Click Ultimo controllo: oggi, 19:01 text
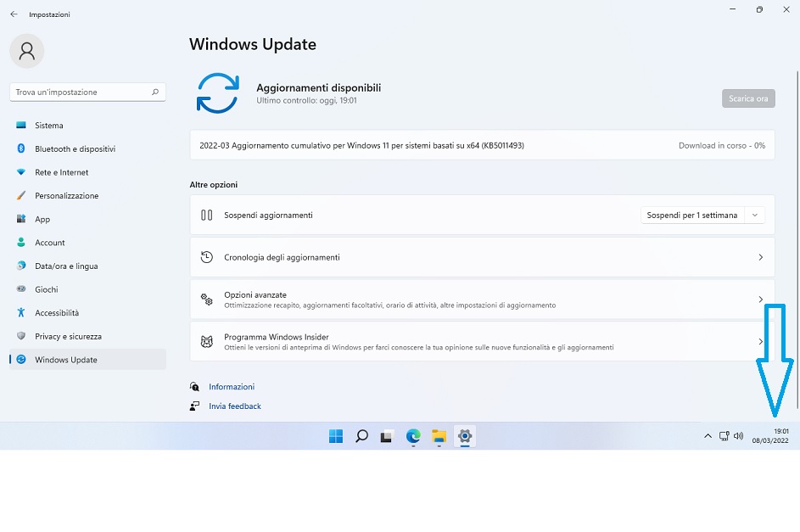The height and width of the screenshot is (532, 800). click(306, 100)
